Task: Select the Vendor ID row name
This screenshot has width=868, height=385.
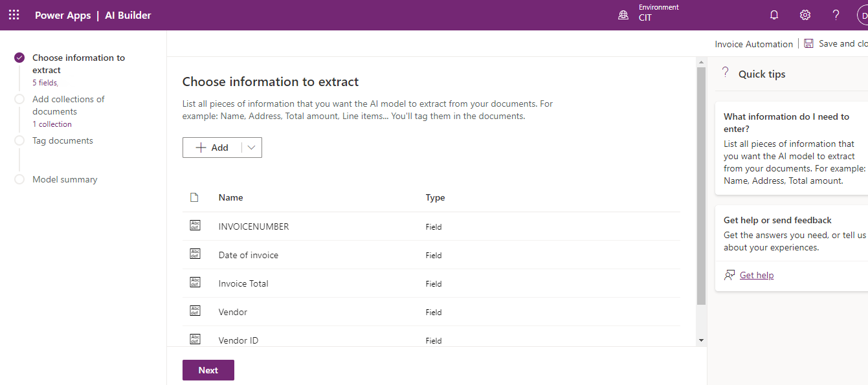Action: coord(238,340)
